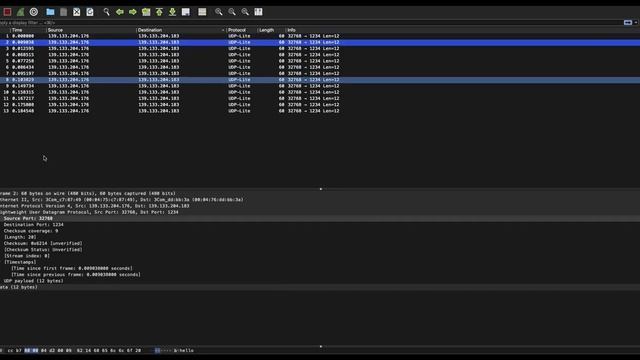Go back in packet history arrow
Image resolution: width=640 pixels, height=360 pixels.
[120, 12]
